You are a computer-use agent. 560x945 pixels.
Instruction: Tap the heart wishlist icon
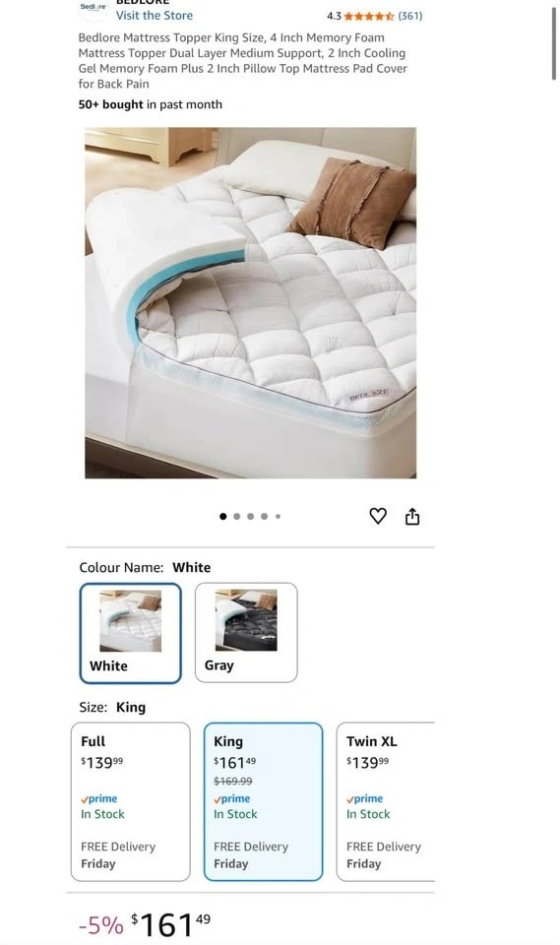[x=378, y=516]
